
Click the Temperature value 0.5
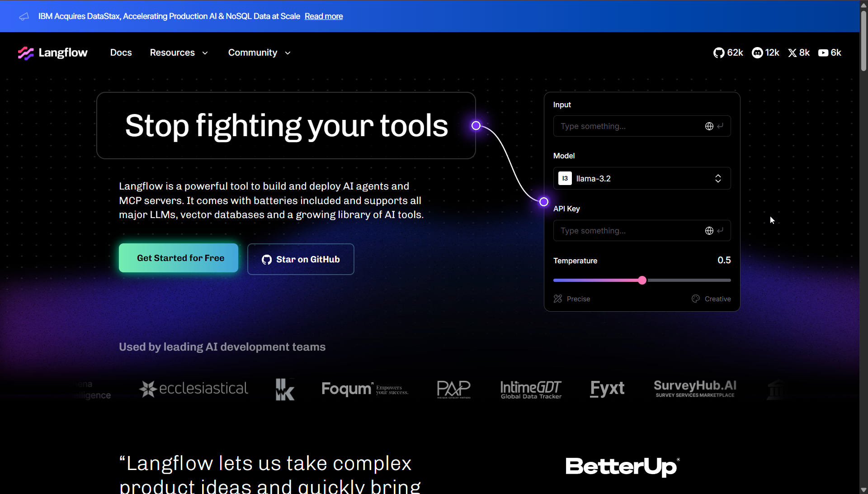724,260
